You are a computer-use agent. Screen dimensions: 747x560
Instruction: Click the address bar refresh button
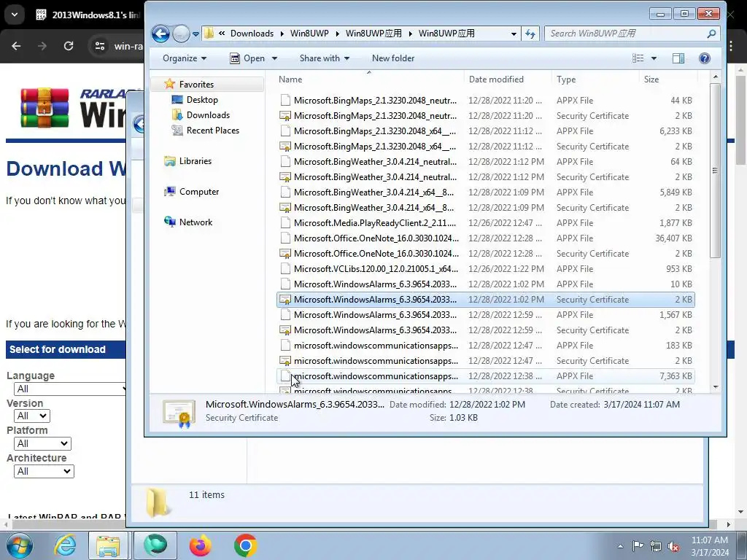(x=530, y=34)
